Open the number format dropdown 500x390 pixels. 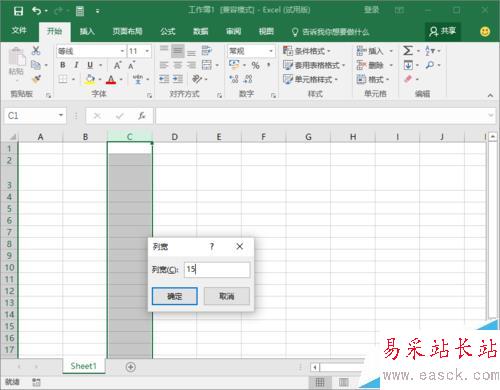(x=271, y=51)
